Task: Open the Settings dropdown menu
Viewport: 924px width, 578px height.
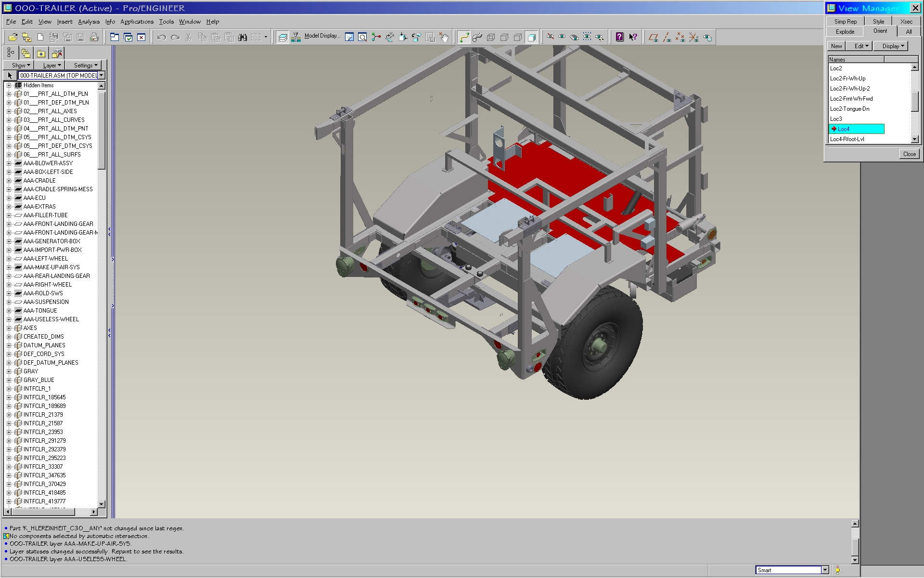Action: (84, 65)
